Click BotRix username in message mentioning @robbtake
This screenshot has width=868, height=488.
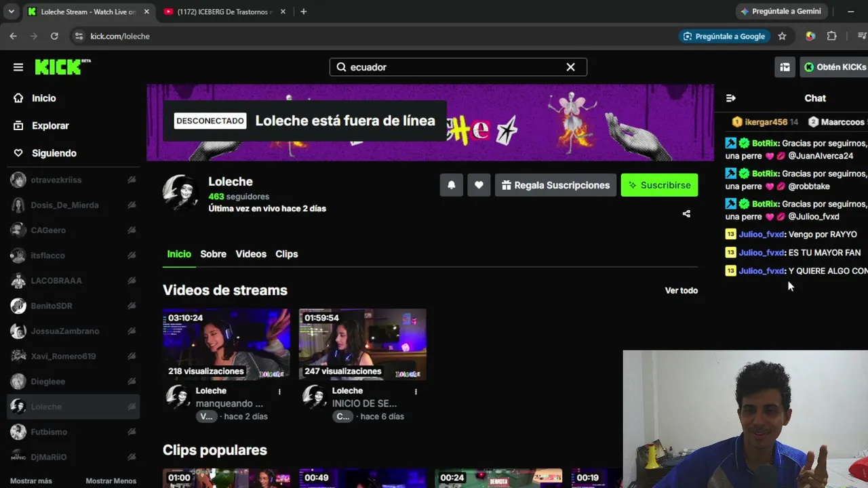click(764, 174)
